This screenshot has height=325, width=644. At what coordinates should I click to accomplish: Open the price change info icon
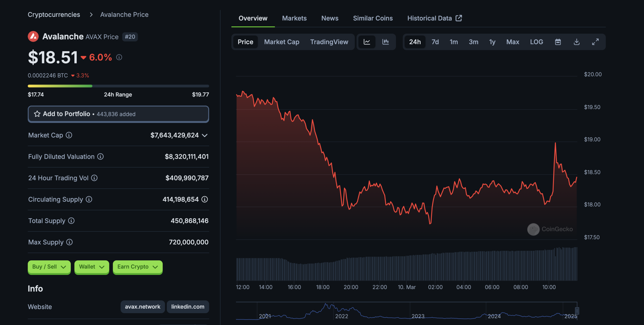tap(119, 57)
